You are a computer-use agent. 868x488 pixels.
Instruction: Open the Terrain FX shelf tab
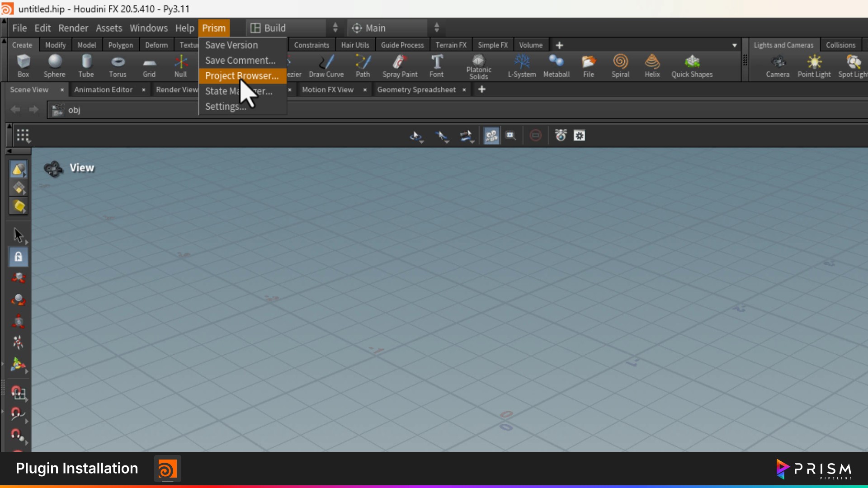[451, 45]
